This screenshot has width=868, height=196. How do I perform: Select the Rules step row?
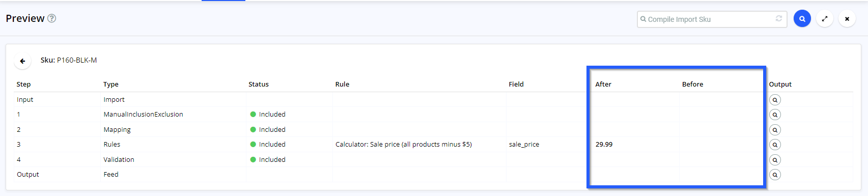[x=433, y=145]
